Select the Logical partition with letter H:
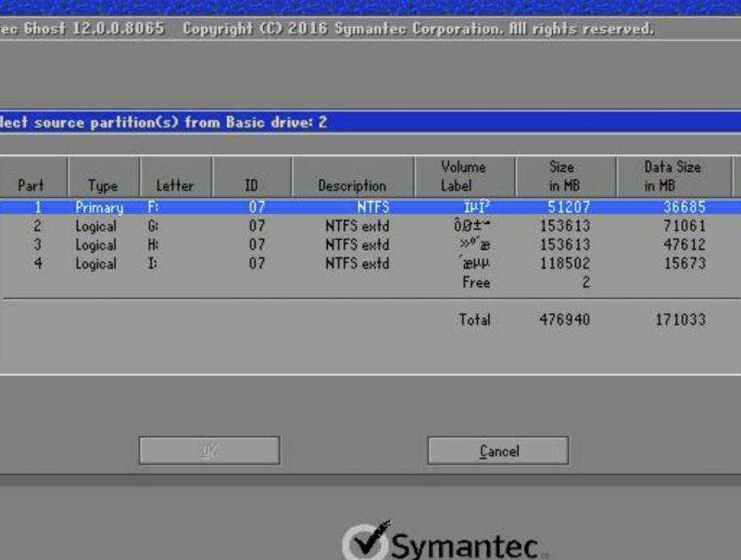This screenshot has height=560, width=741. click(370, 244)
